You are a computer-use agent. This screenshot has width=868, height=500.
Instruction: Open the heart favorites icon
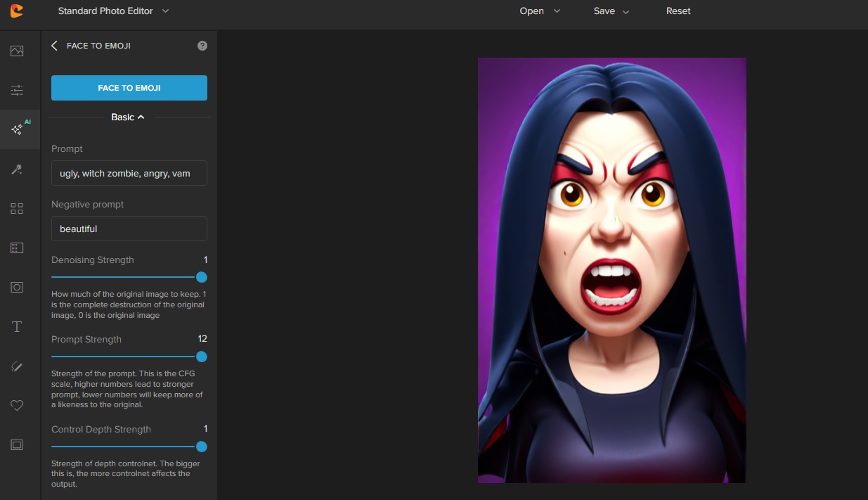point(17,405)
